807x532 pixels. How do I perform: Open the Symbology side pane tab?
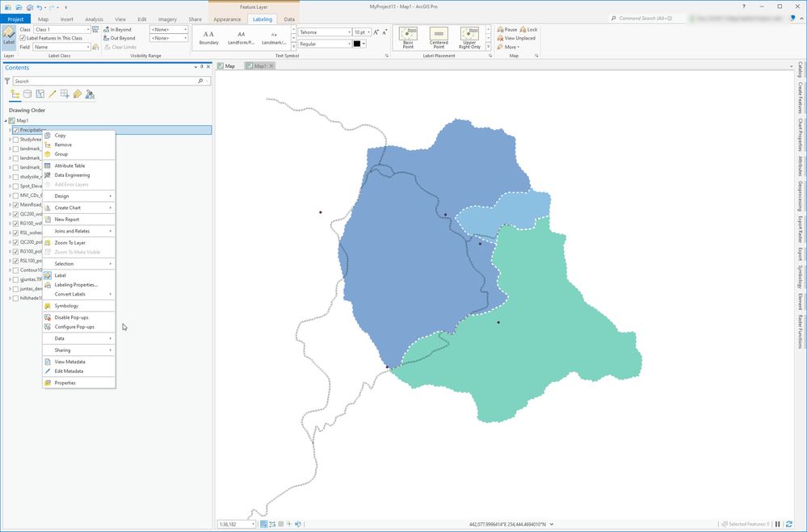pyautogui.click(x=801, y=277)
